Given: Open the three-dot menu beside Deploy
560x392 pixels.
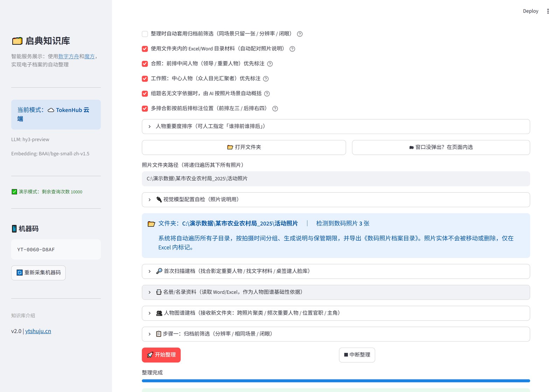Looking at the screenshot, I should [548, 11].
